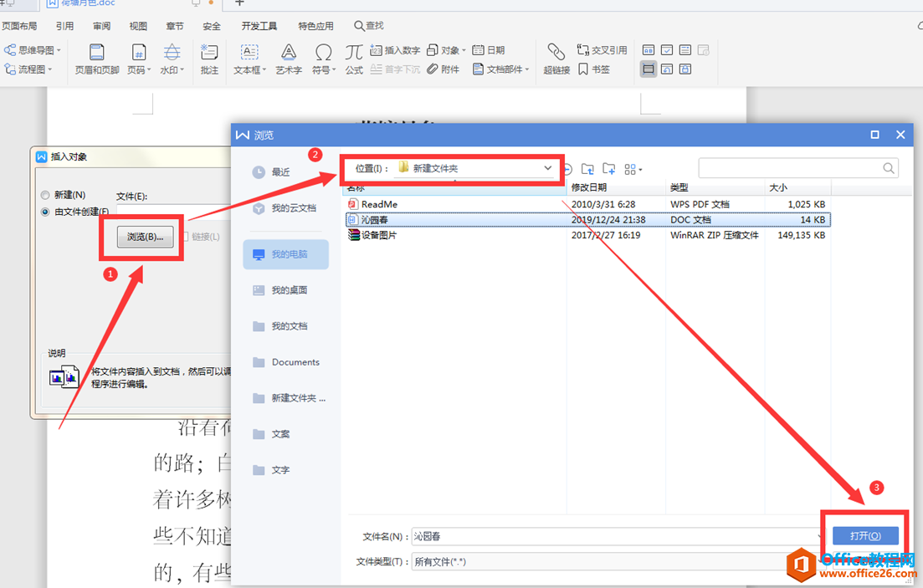Open the 特色应用 tab
This screenshot has height=588, width=923.
[x=315, y=26]
